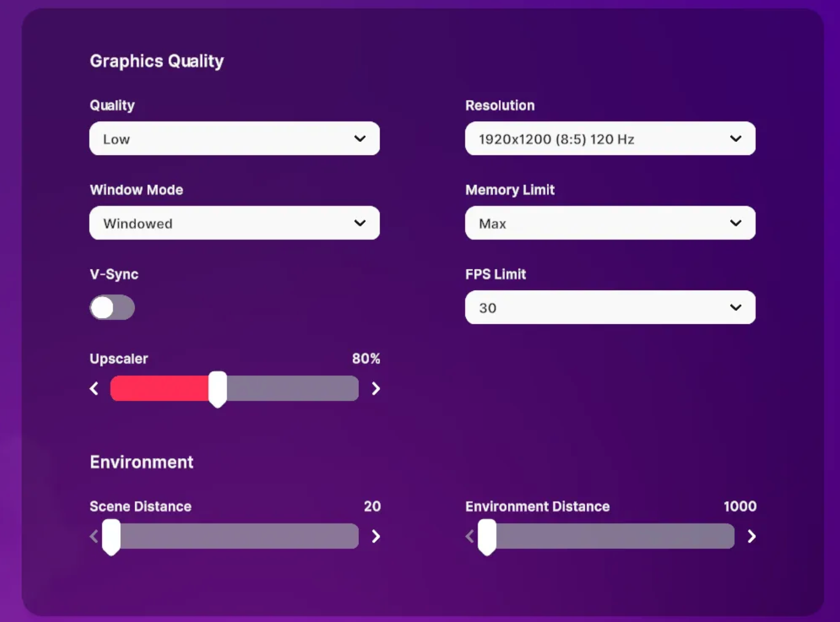Click the Upscaler slider handle
The width and height of the screenshot is (840, 622).
[218, 389]
